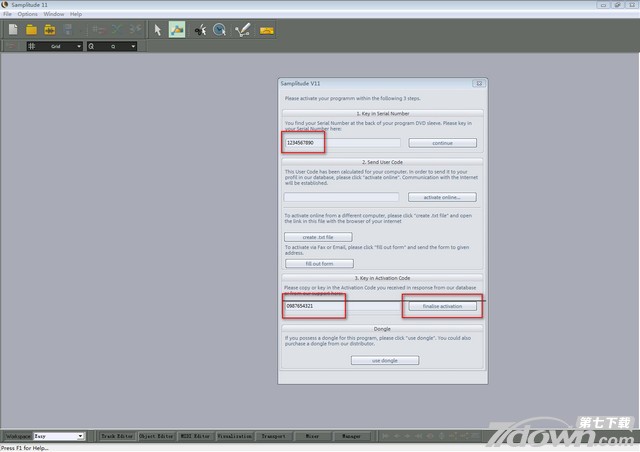The width and height of the screenshot is (640, 452).
Task: Click the load audio file folder icon
Action: click(49, 30)
